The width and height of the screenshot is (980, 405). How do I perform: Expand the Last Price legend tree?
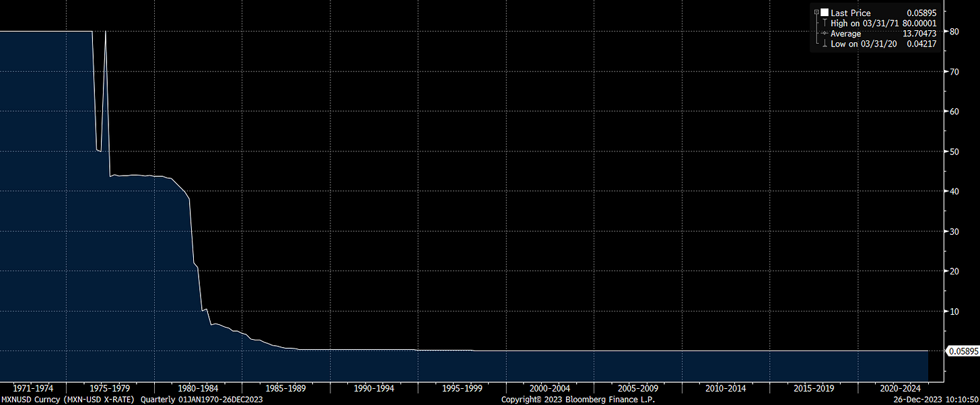(x=816, y=11)
